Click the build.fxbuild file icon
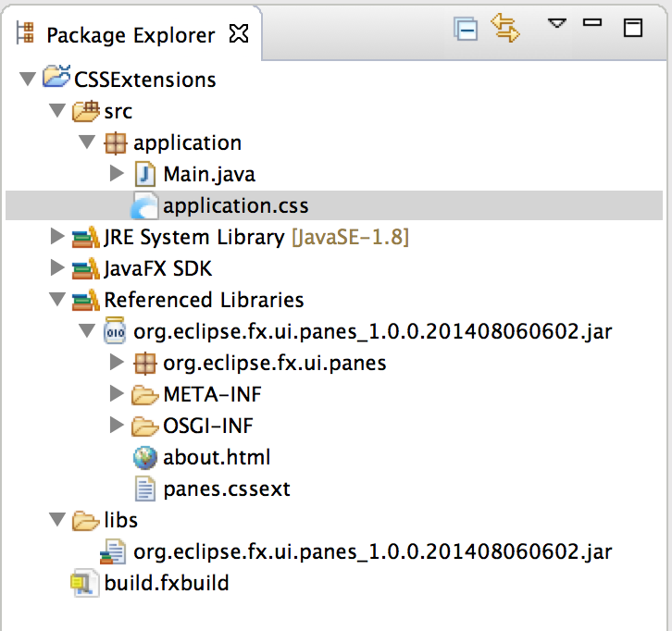The height and width of the screenshot is (631, 672). pos(86,583)
